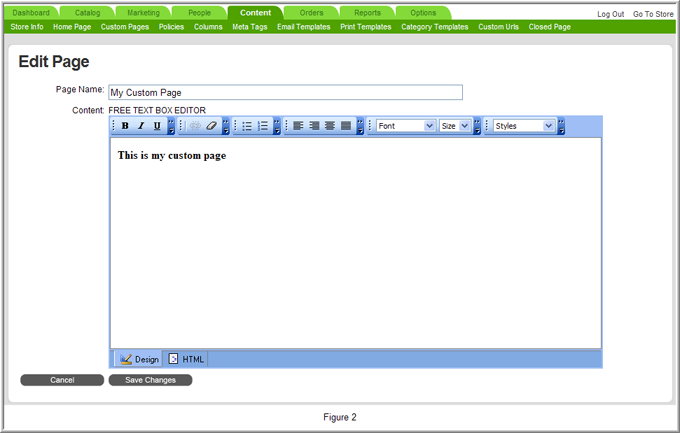
Task: Expand overflow arrow after underline button
Action: [x=171, y=126]
